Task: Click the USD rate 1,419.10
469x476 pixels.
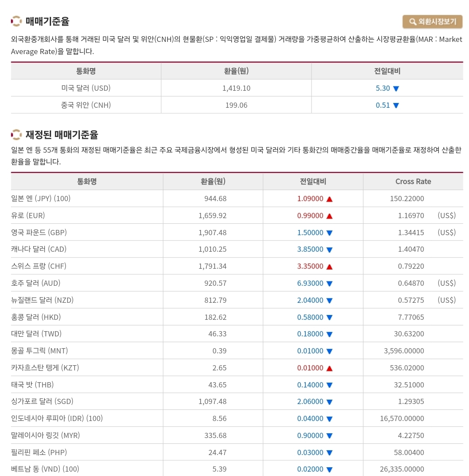Action: point(236,88)
